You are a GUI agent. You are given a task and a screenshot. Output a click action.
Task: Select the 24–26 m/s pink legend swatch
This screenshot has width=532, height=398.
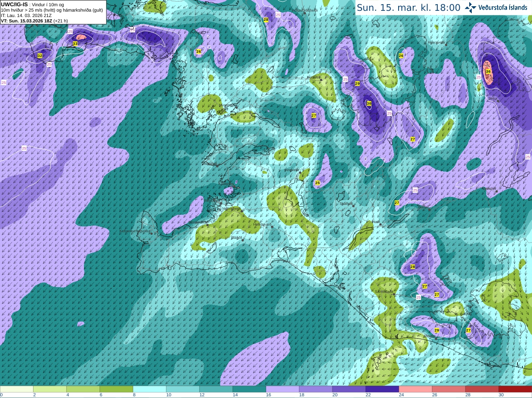pyautogui.click(x=416, y=389)
